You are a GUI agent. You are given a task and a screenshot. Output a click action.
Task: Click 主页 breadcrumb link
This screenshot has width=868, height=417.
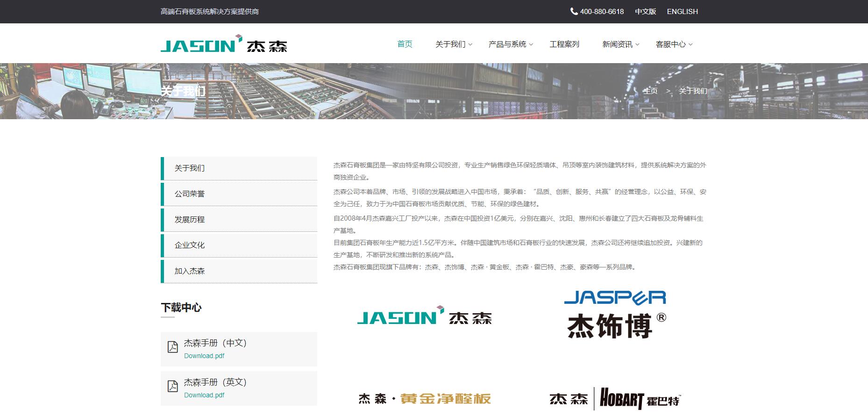[x=650, y=91]
